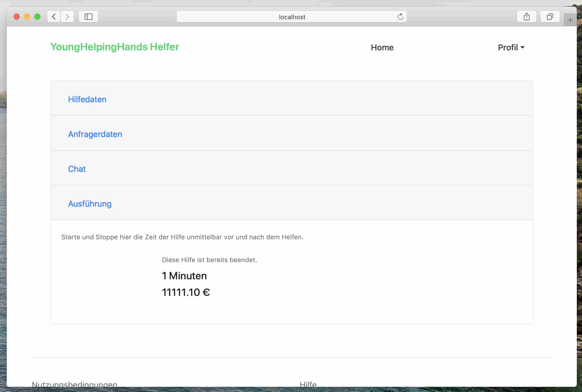Collapse the Ausführung accordion section

coord(90,204)
